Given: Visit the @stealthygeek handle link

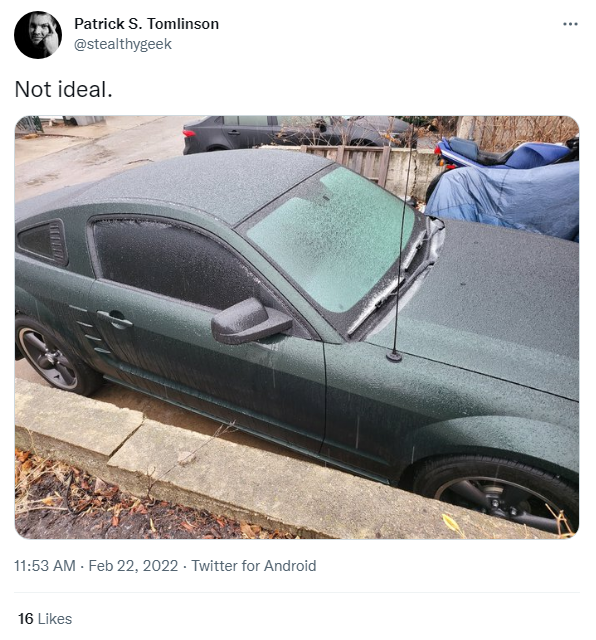Looking at the screenshot, I should [x=123, y=44].
